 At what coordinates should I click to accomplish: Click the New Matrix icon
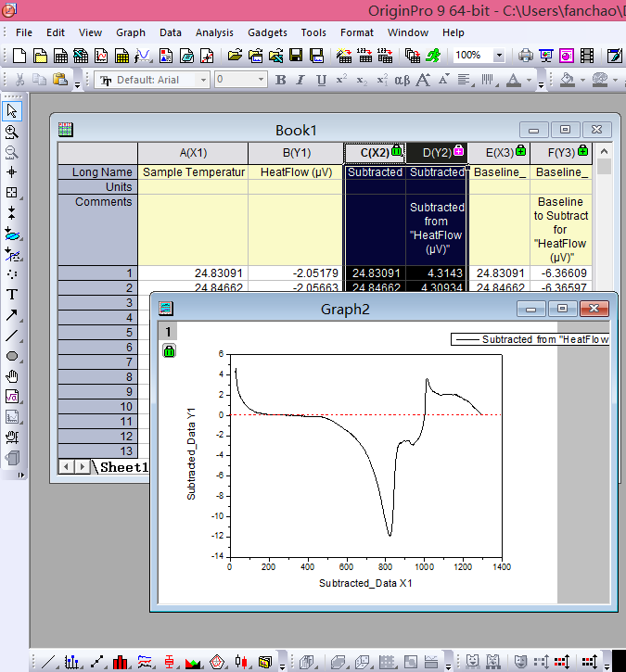tap(121, 56)
